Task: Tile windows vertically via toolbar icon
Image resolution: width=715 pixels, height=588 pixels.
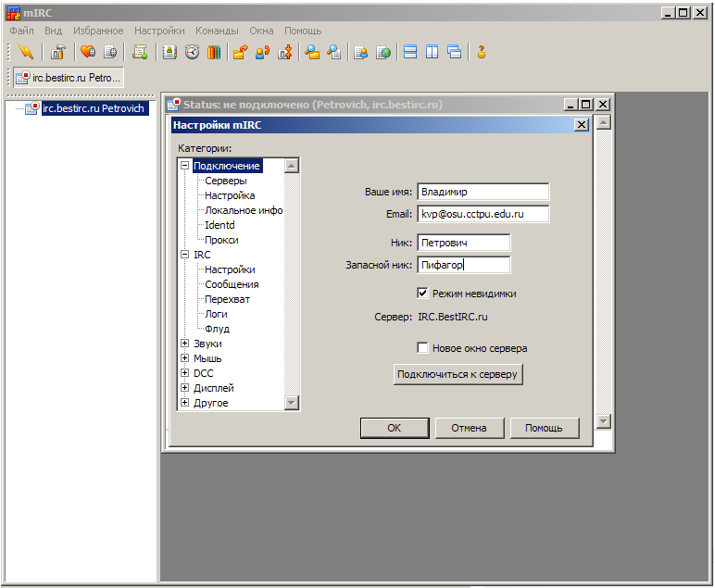Action: (x=432, y=52)
